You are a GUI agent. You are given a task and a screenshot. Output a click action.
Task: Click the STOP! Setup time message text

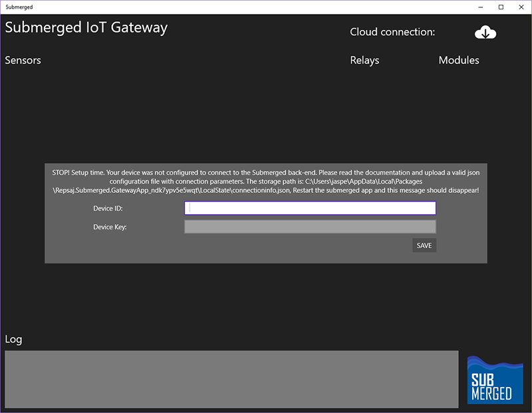[x=266, y=182]
